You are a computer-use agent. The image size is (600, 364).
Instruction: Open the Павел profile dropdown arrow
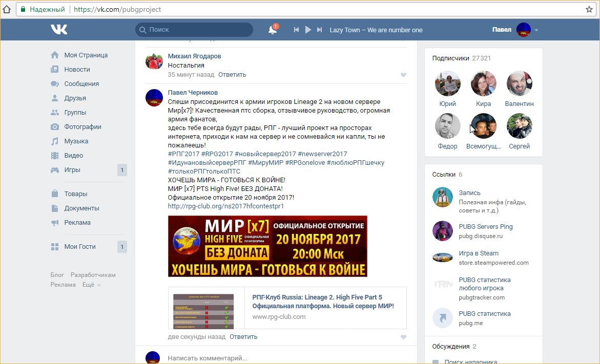pos(536,30)
